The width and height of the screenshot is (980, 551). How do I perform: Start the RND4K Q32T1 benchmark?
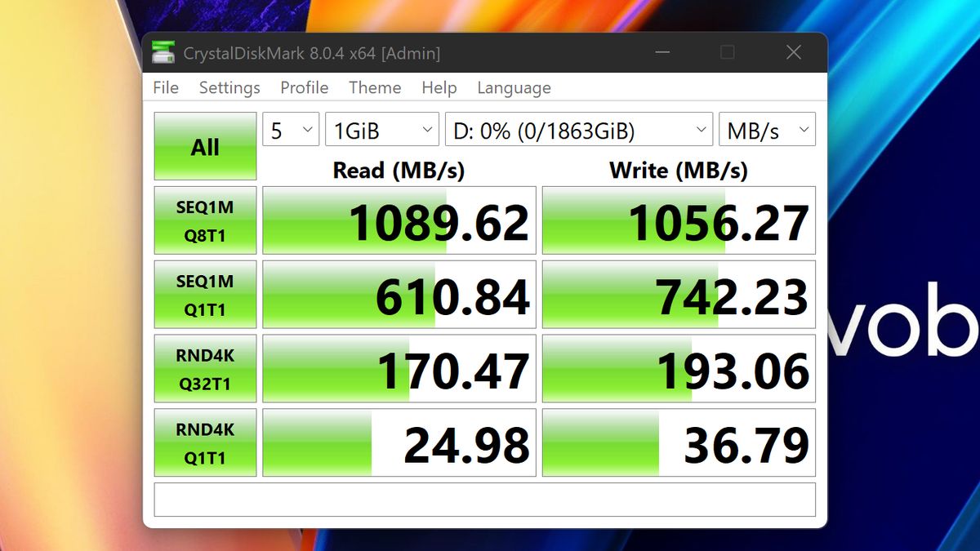click(204, 368)
